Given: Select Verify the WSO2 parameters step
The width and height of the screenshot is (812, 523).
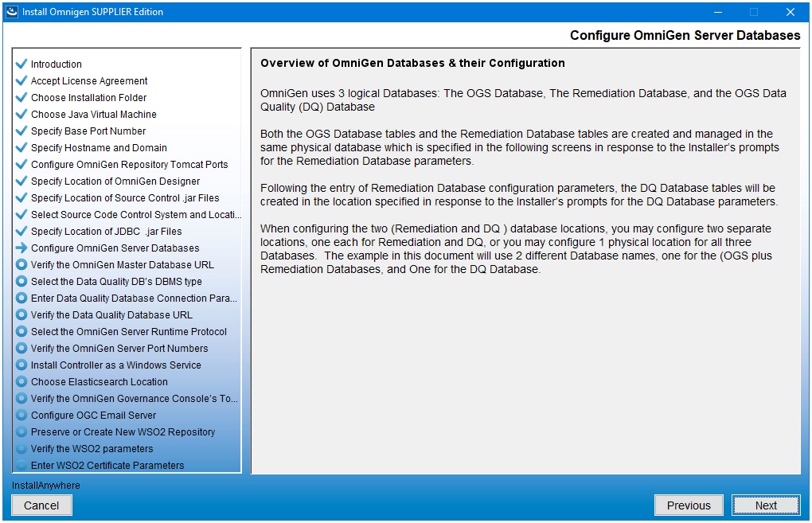Looking at the screenshot, I should click(x=92, y=448).
